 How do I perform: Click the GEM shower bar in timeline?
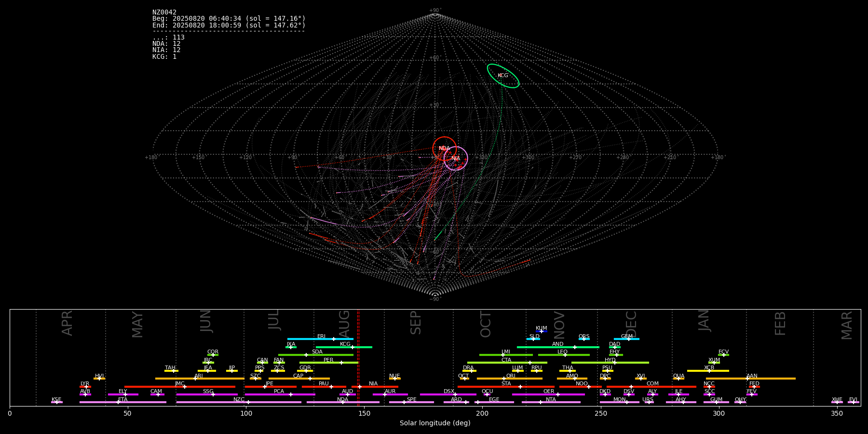626,339
